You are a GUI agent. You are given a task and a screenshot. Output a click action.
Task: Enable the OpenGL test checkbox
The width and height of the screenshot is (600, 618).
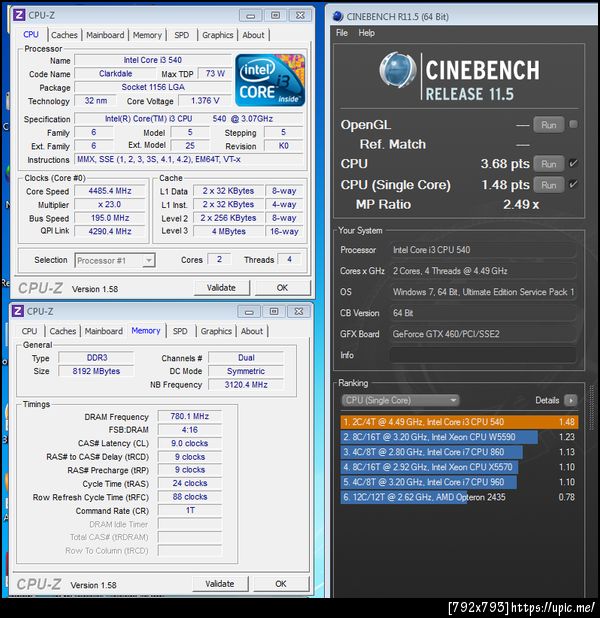coord(573,125)
